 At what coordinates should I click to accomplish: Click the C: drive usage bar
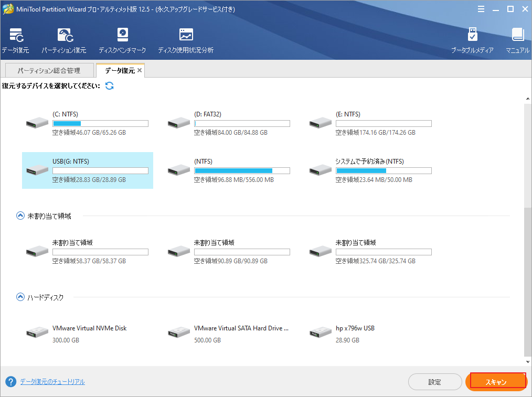point(100,123)
